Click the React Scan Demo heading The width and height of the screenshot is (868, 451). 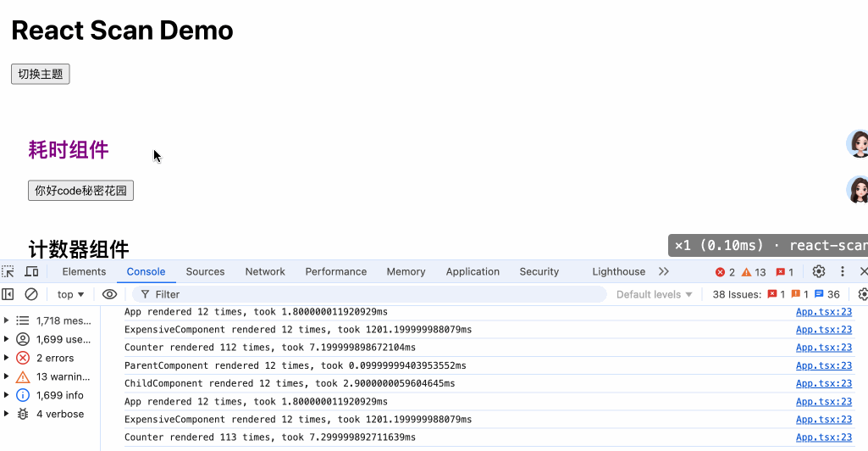pos(122,30)
